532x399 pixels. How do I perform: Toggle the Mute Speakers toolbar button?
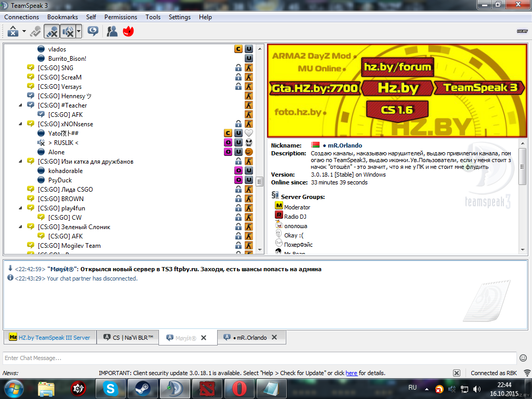pyautogui.click(x=68, y=32)
